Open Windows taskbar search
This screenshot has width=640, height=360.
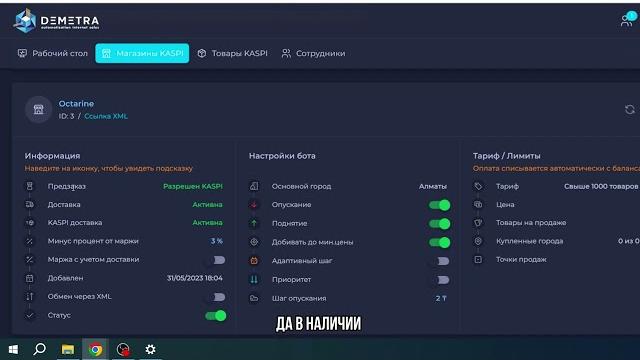coord(40,349)
